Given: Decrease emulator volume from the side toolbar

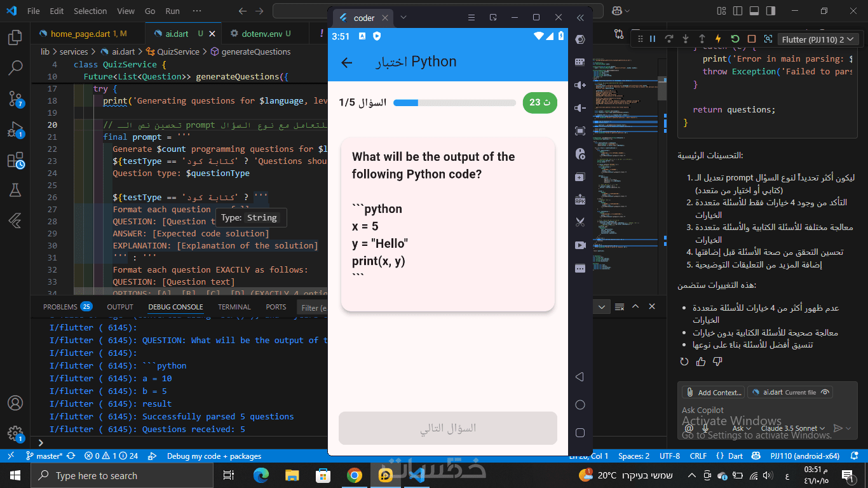Looking at the screenshot, I should [580, 108].
